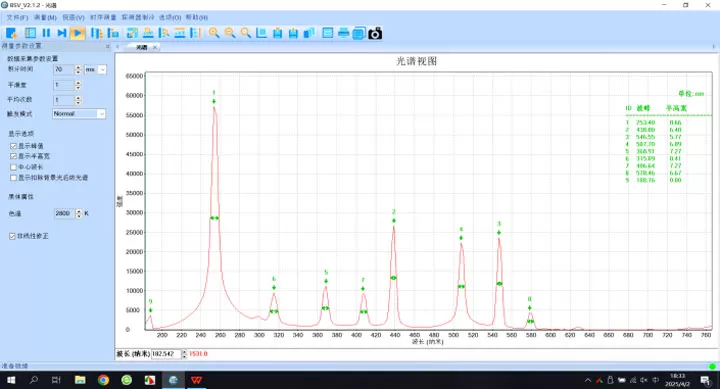Toggle the 非线性修正 checkbox
The height and width of the screenshot is (389, 720).
pyautogui.click(x=12, y=236)
